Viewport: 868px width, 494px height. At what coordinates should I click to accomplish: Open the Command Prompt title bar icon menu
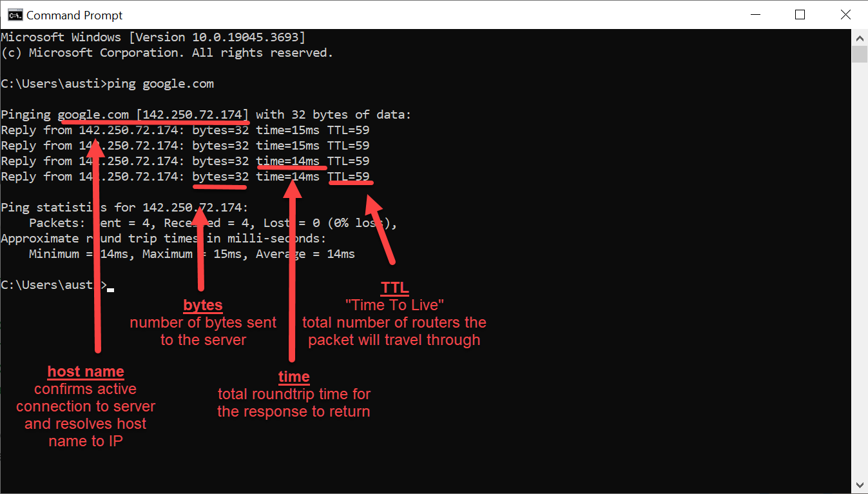click(x=14, y=14)
